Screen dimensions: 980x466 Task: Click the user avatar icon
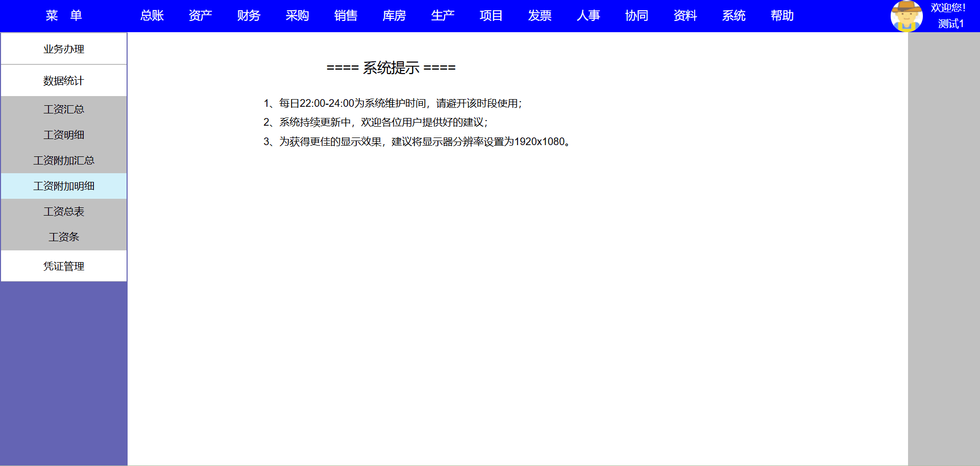[x=906, y=16]
